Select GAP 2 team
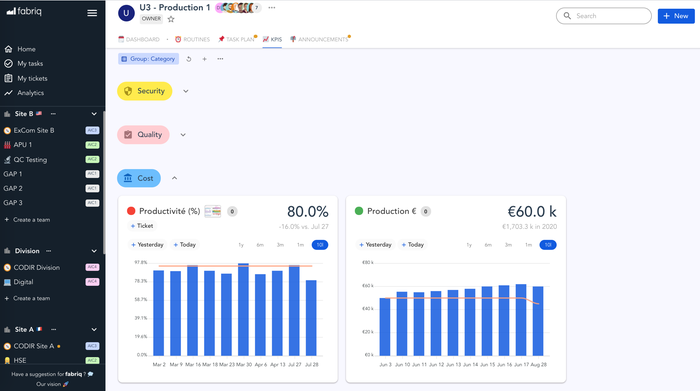Screen dimensions: 700x391 tap(12, 188)
